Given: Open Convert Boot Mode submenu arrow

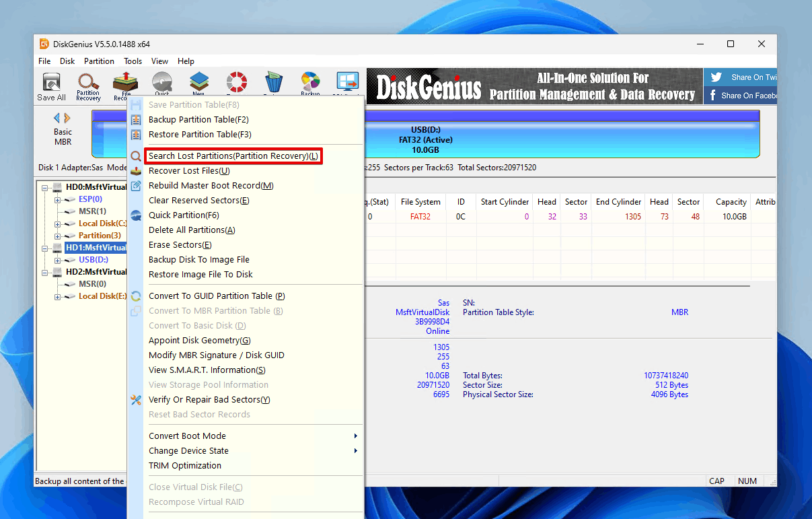Looking at the screenshot, I should [x=356, y=436].
